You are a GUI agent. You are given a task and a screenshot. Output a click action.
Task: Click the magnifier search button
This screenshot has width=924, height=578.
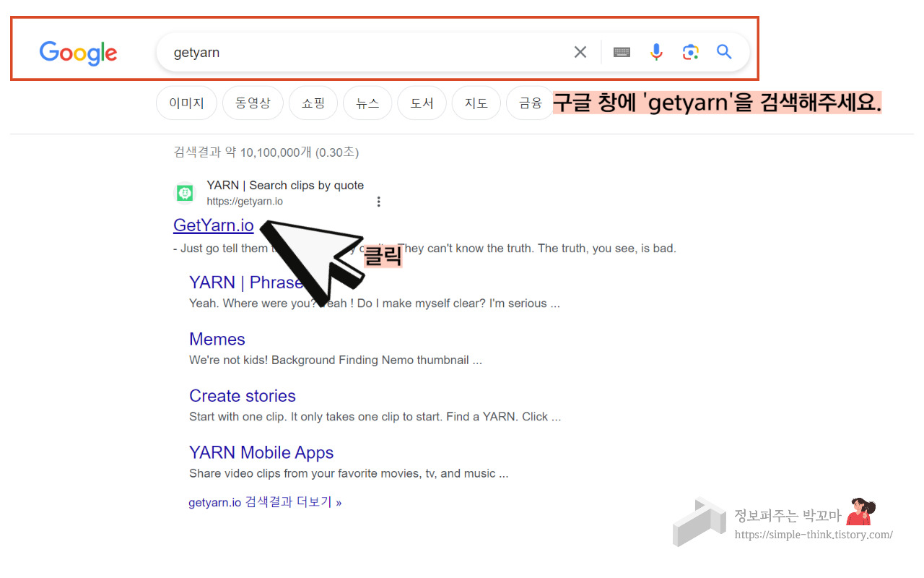point(724,52)
